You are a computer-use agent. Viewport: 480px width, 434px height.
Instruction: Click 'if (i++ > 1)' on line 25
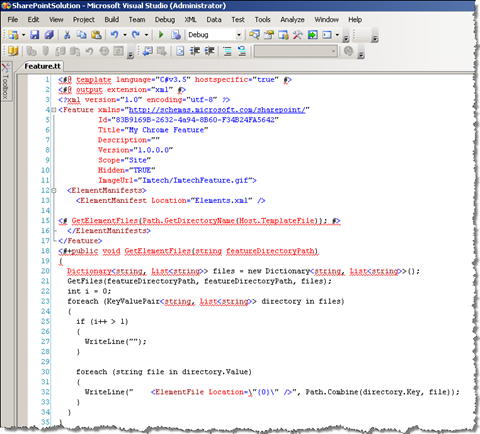pyautogui.click(x=102, y=321)
